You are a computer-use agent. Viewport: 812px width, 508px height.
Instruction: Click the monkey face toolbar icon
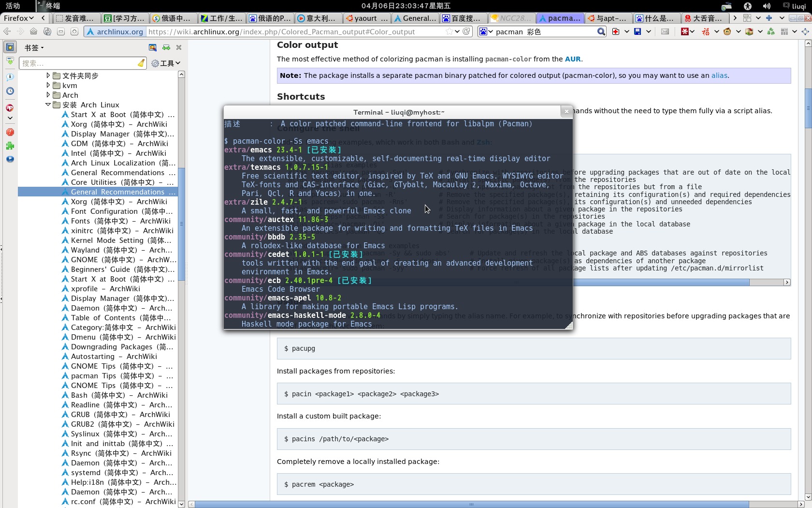(727, 31)
